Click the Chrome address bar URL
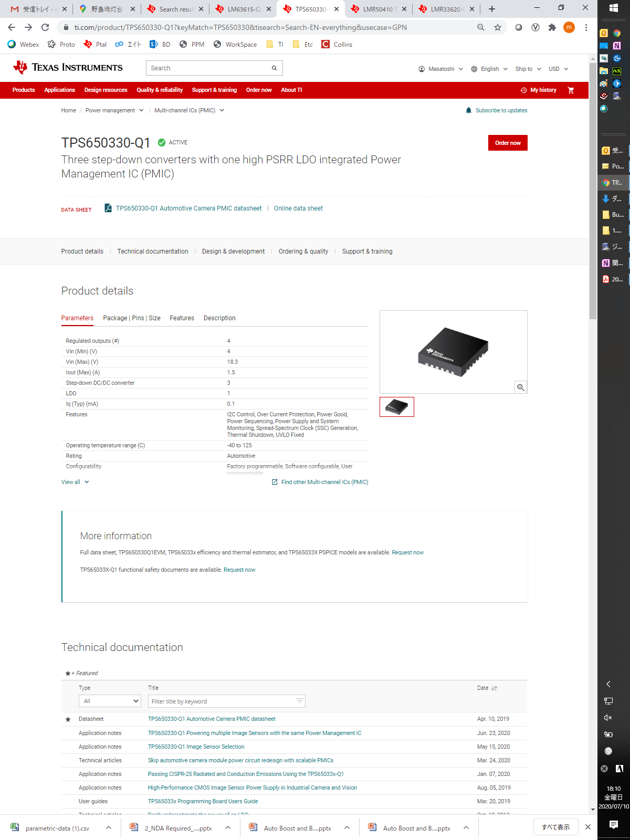 (x=240, y=27)
